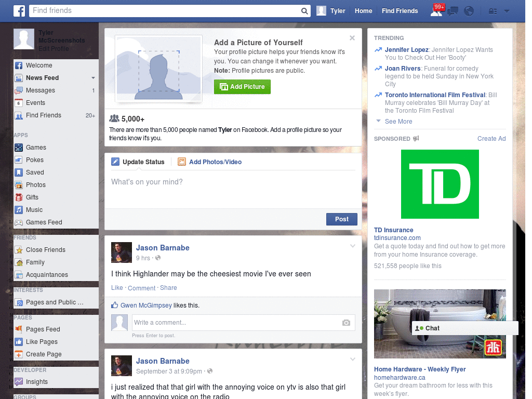
Task: Click the Facebook logo icon
Action: tap(19, 11)
